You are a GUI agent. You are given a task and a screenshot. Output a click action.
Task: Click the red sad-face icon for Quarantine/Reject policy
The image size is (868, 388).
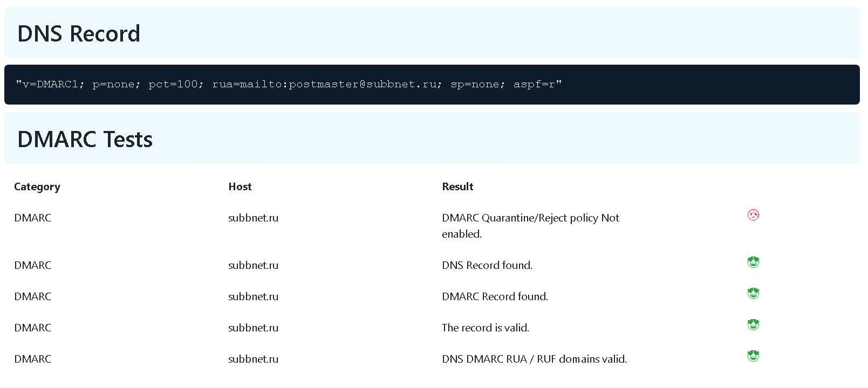753,215
